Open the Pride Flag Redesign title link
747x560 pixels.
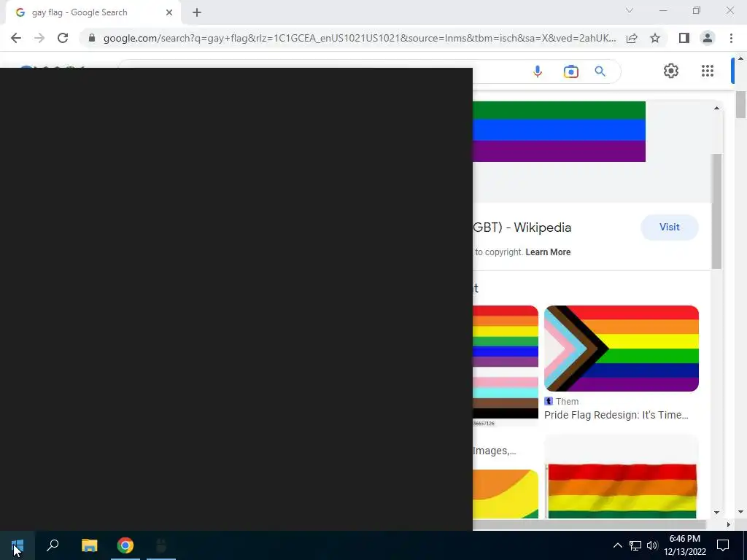coord(616,415)
